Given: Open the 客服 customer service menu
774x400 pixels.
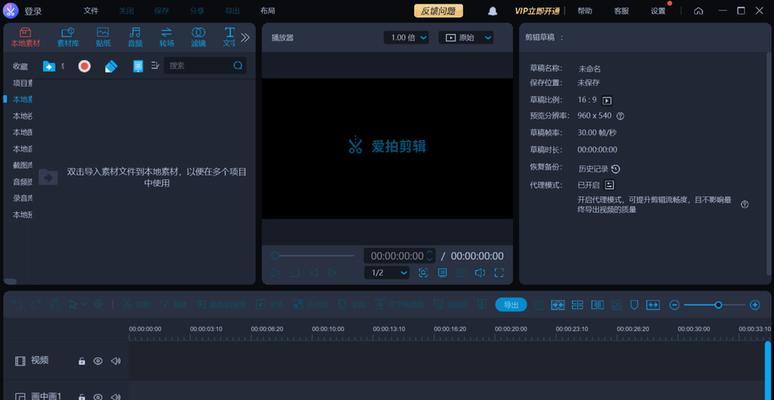Looking at the screenshot, I should 621,11.
